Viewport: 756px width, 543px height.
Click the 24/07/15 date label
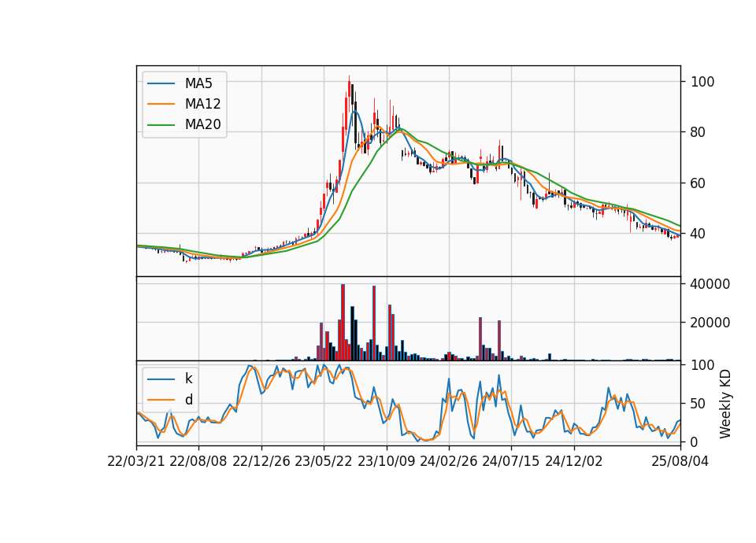tap(511, 461)
